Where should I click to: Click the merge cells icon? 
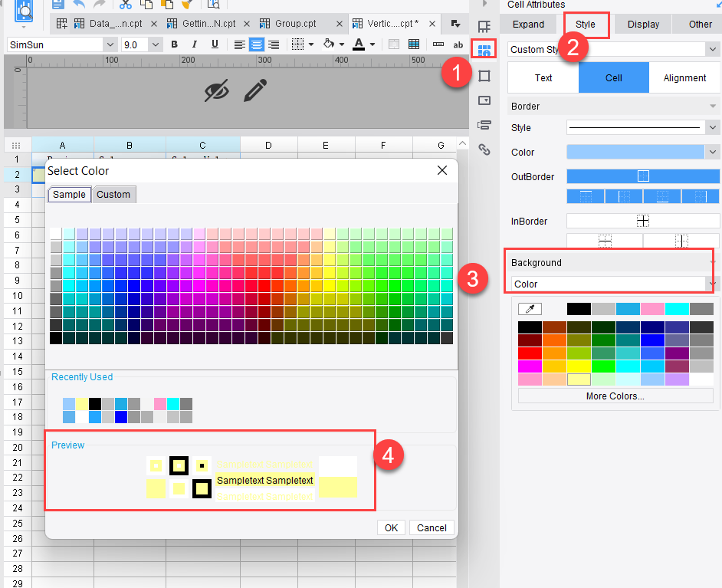394,44
